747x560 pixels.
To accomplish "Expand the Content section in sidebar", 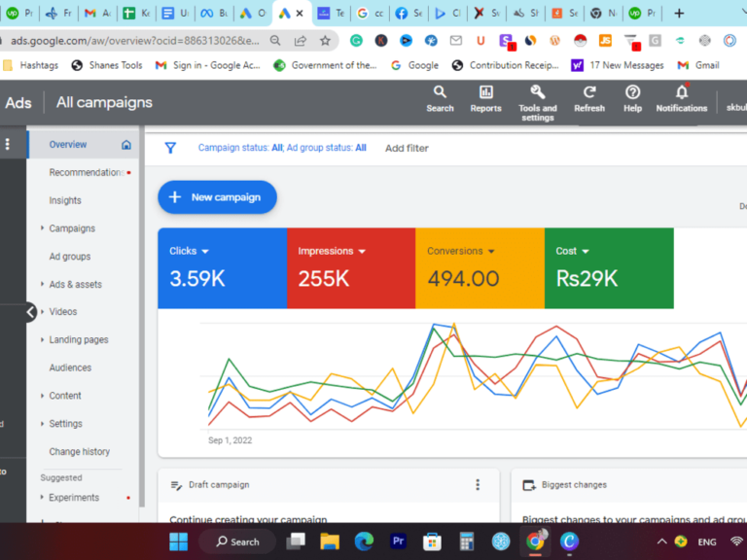I will click(x=42, y=396).
